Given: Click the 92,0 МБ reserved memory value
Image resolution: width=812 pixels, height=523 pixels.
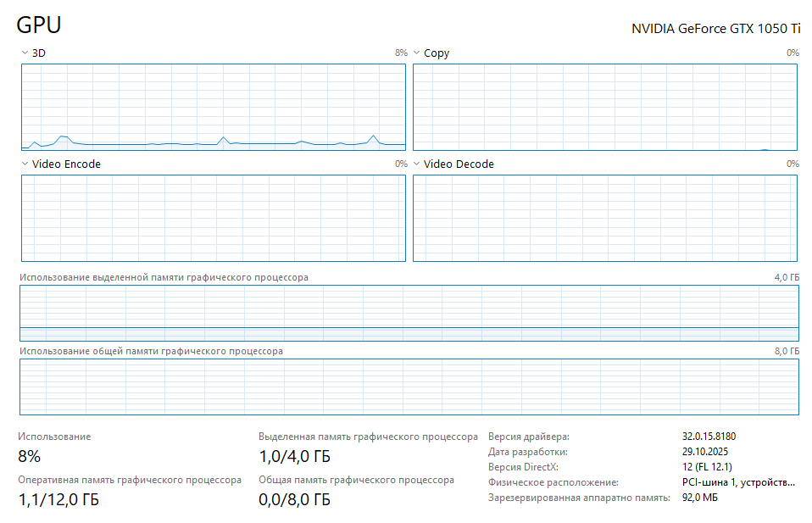Looking at the screenshot, I should (699, 498).
